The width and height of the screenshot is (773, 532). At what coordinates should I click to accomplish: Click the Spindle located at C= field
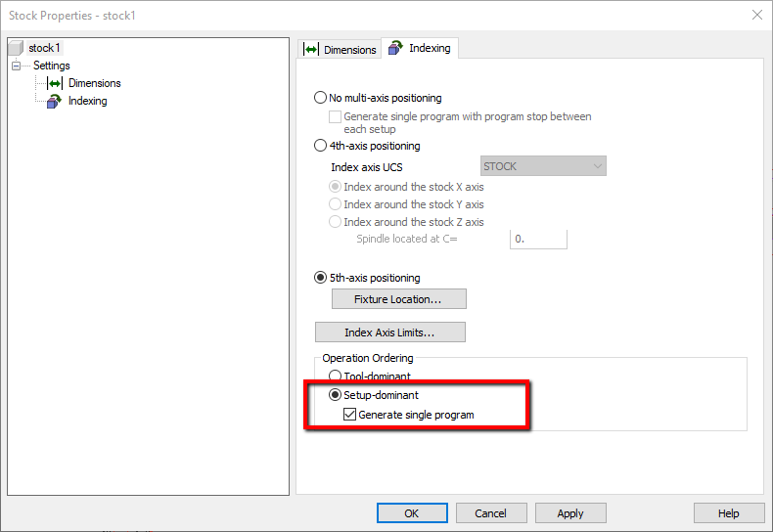pos(538,239)
